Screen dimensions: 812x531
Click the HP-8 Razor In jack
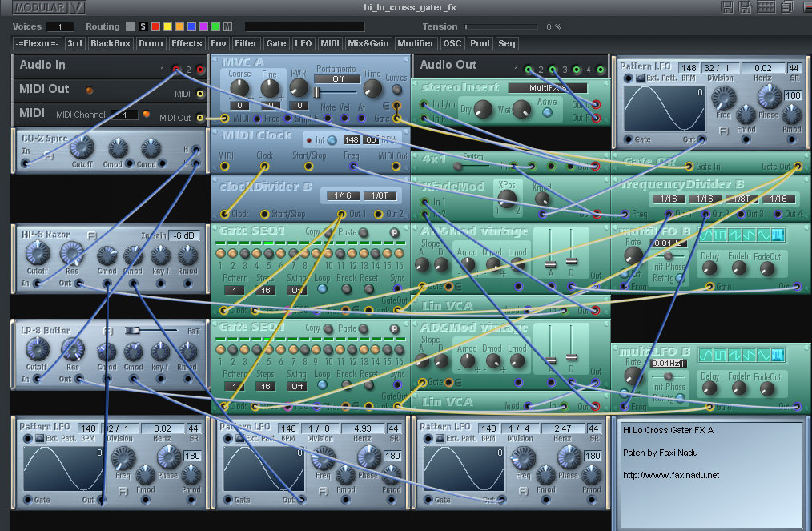(x=38, y=284)
